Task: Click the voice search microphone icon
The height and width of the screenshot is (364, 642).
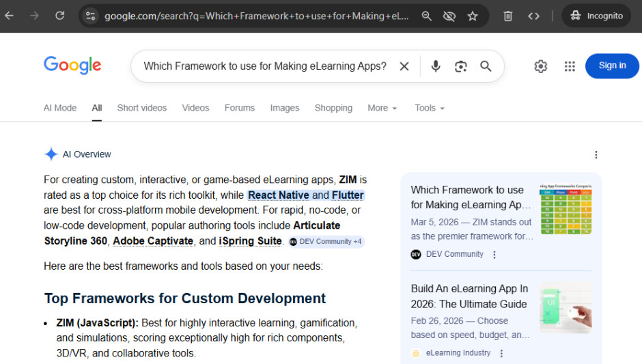Action: coord(436,66)
